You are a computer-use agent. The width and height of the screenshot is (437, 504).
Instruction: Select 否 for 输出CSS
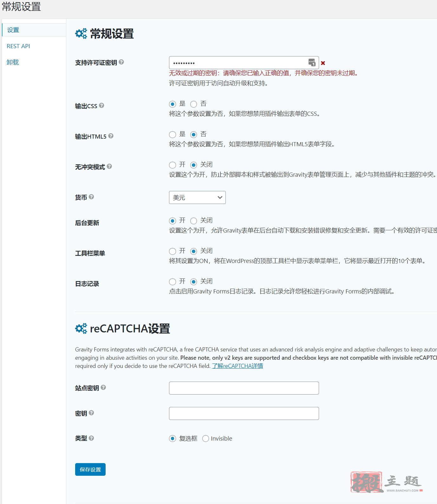(193, 104)
